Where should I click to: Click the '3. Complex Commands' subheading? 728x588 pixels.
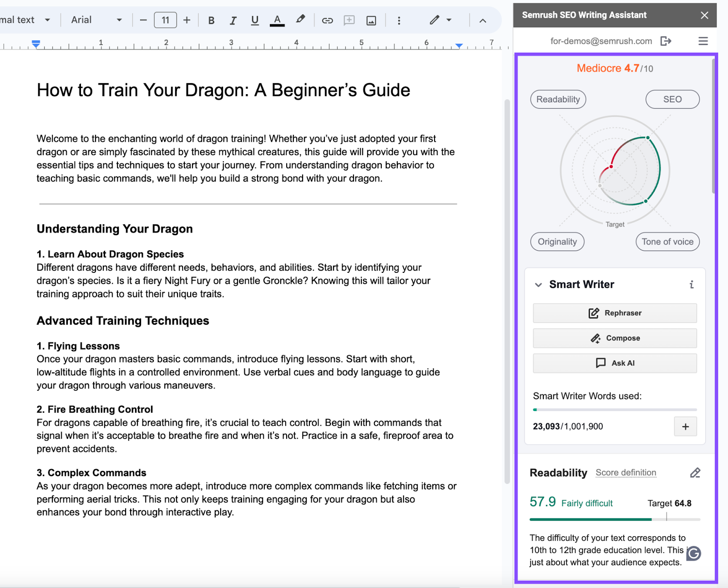click(91, 473)
